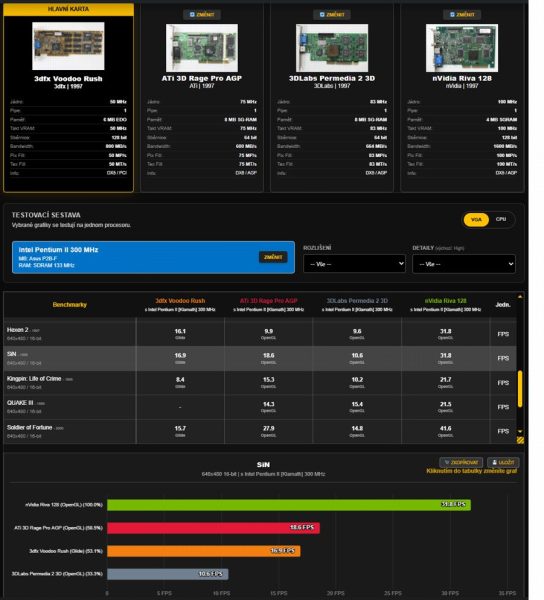Open the Rozlišení resolution dropdown
Image resolution: width=544 pixels, height=600 pixels.
[354, 264]
